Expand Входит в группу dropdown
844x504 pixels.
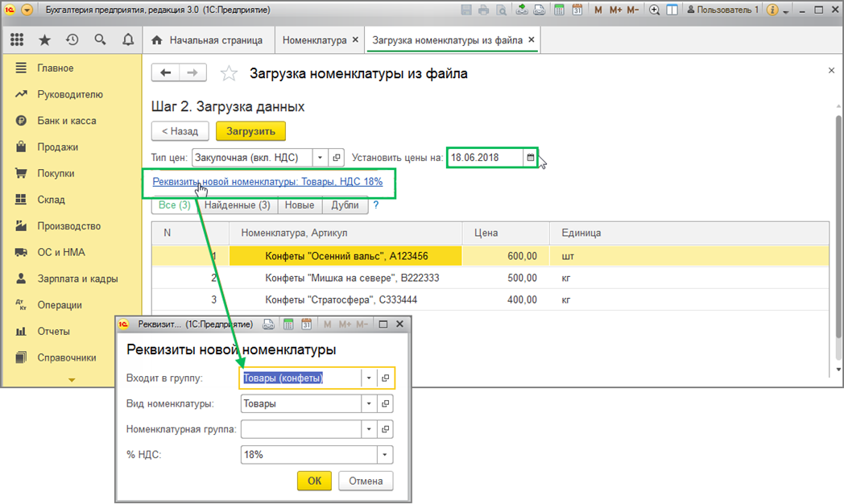pos(369,378)
